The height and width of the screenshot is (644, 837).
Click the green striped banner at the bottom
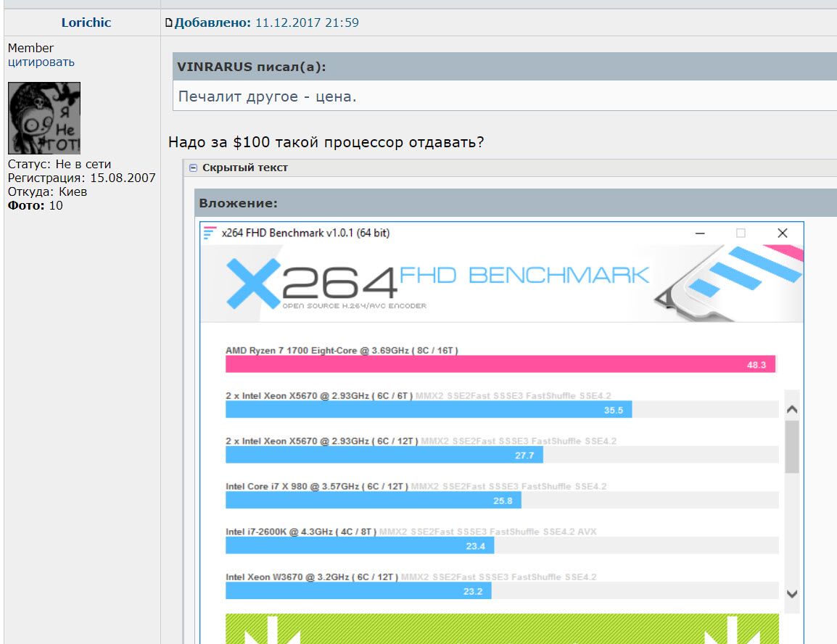[x=503, y=629]
